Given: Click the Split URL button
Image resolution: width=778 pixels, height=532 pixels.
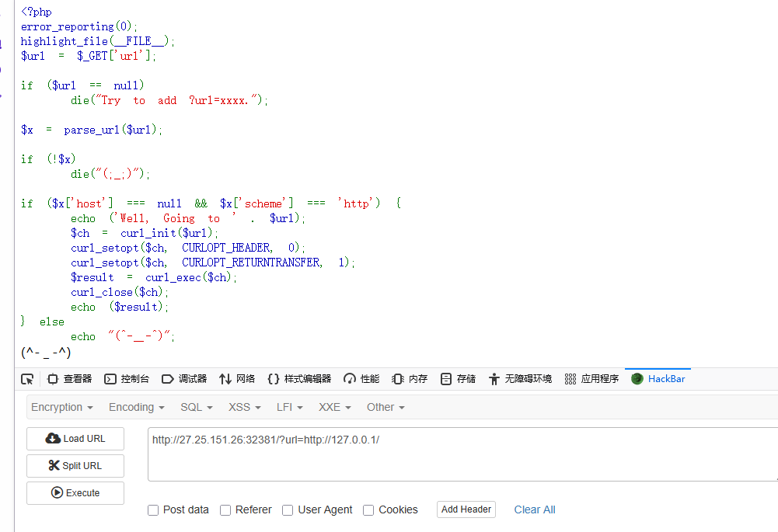Looking at the screenshot, I should (x=75, y=466).
